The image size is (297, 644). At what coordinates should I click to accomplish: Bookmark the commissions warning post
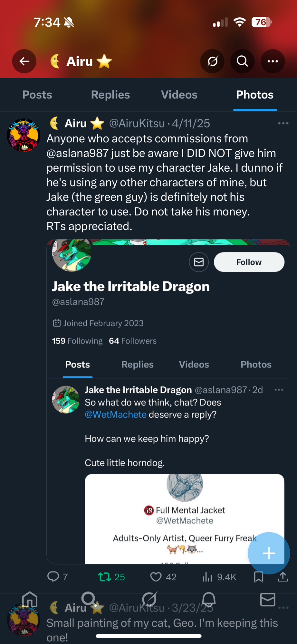click(259, 577)
